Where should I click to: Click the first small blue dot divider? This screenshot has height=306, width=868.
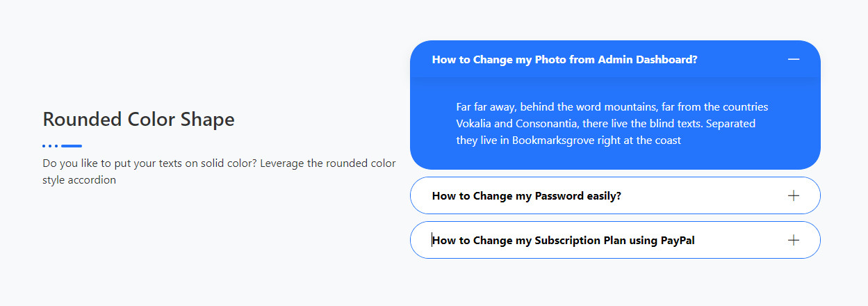(44, 146)
